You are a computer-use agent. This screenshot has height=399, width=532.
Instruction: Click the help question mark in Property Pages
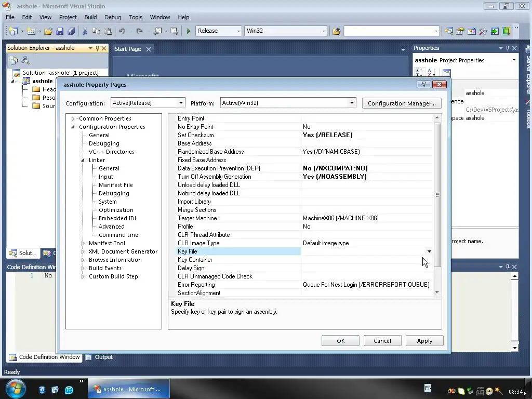point(424,85)
